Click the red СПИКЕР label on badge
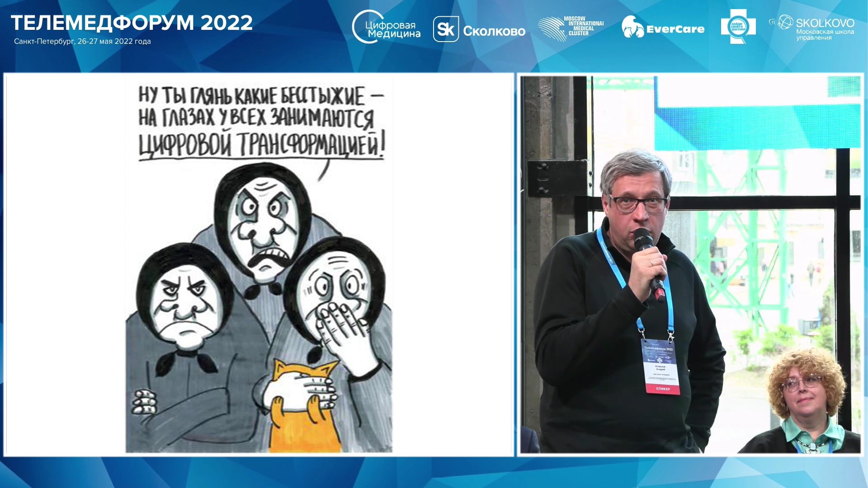 point(663,388)
